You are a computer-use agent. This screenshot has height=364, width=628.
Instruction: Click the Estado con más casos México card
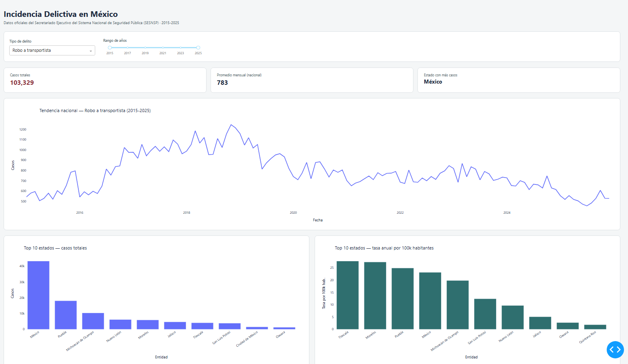519,80
